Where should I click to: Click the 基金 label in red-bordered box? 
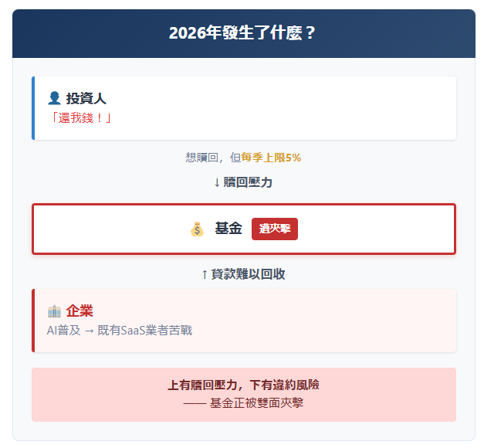click(228, 229)
